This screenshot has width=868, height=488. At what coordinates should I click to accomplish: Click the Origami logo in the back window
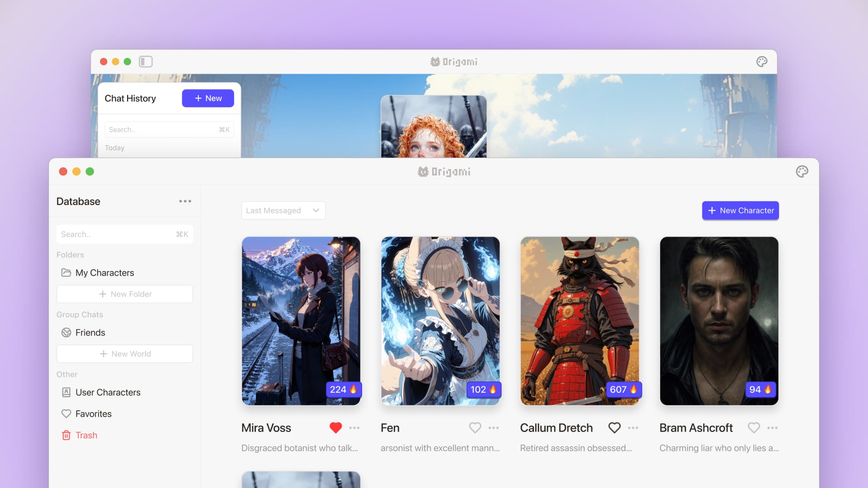(x=454, y=62)
